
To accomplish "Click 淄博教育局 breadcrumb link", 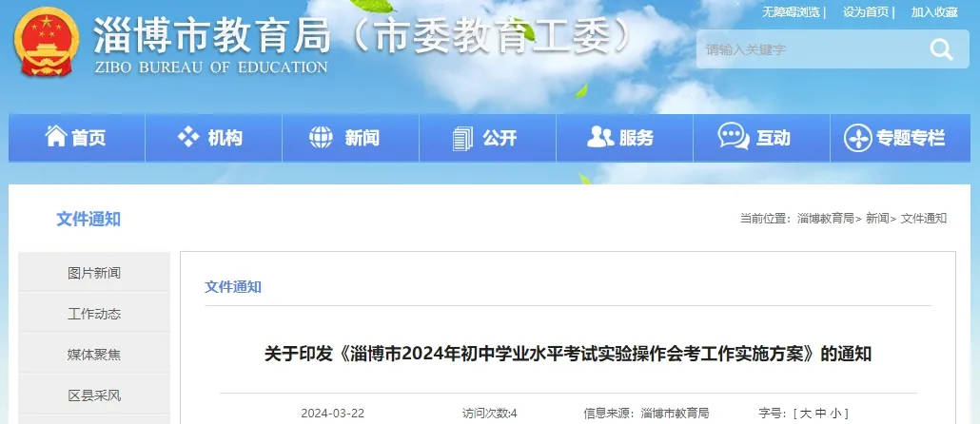I will tap(825, 219).
